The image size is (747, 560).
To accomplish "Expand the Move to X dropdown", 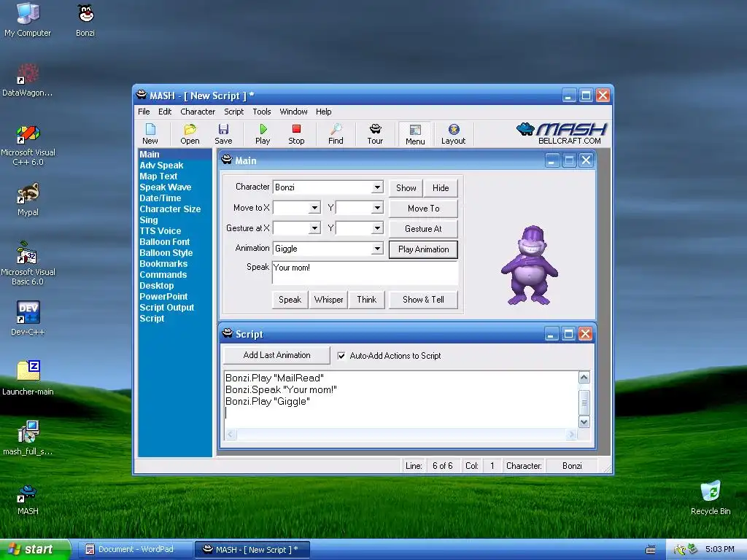I will click(x=314, y=208).
